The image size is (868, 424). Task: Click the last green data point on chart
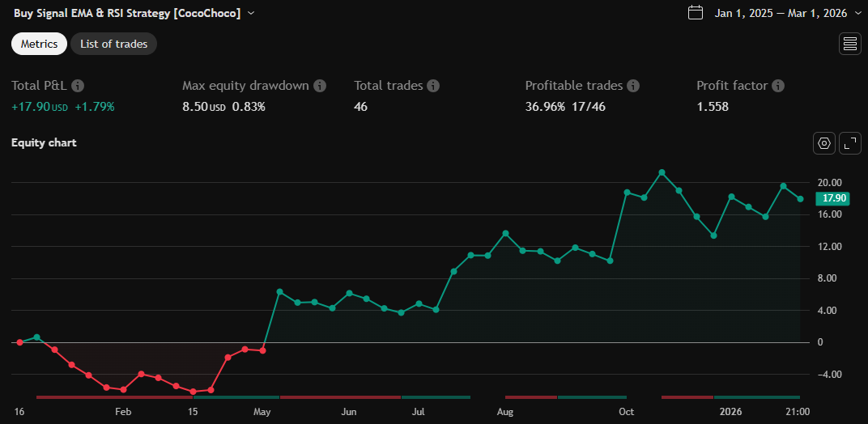(800, 199)
